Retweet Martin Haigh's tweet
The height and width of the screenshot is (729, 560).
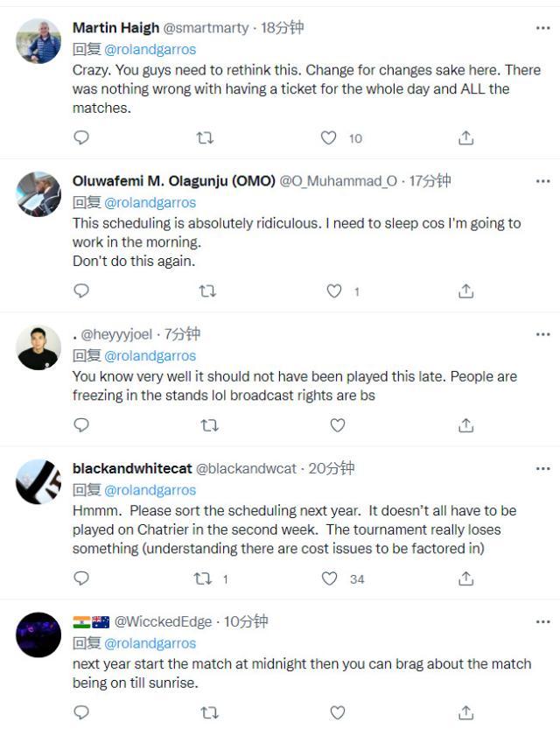205,137
